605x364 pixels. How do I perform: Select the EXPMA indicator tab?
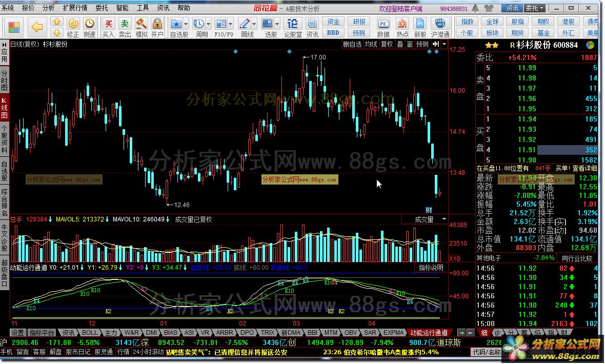coord(393,332)
